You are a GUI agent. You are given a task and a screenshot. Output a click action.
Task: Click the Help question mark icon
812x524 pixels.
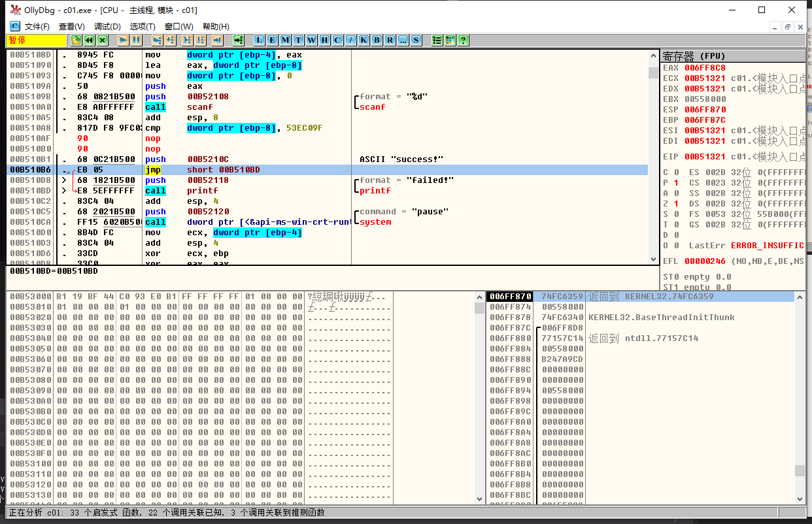[x=463, y=40]
